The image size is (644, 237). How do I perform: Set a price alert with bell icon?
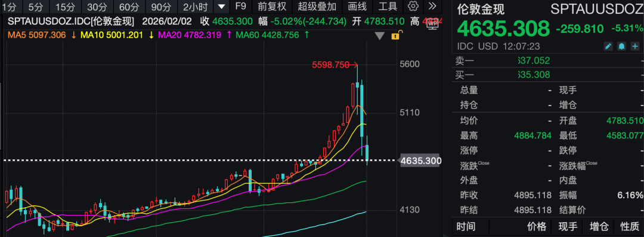click(x=622, y=47)
